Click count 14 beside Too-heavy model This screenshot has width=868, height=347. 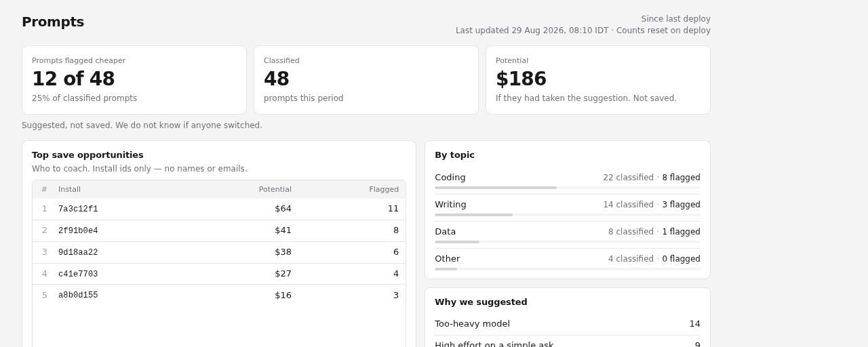(695, 324)
